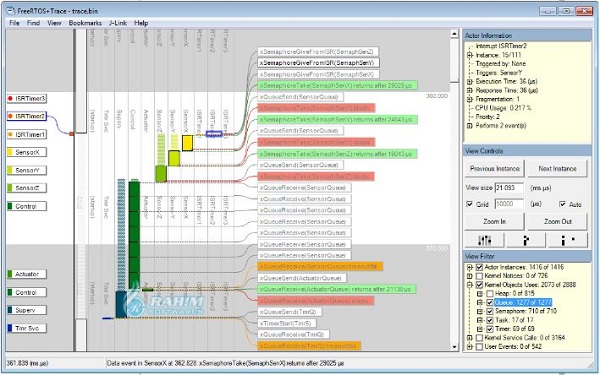The image size is (600, 375).
Task: Expand the Actor Instances filter node
Action: pyautogui.click(x=470, y=267)
